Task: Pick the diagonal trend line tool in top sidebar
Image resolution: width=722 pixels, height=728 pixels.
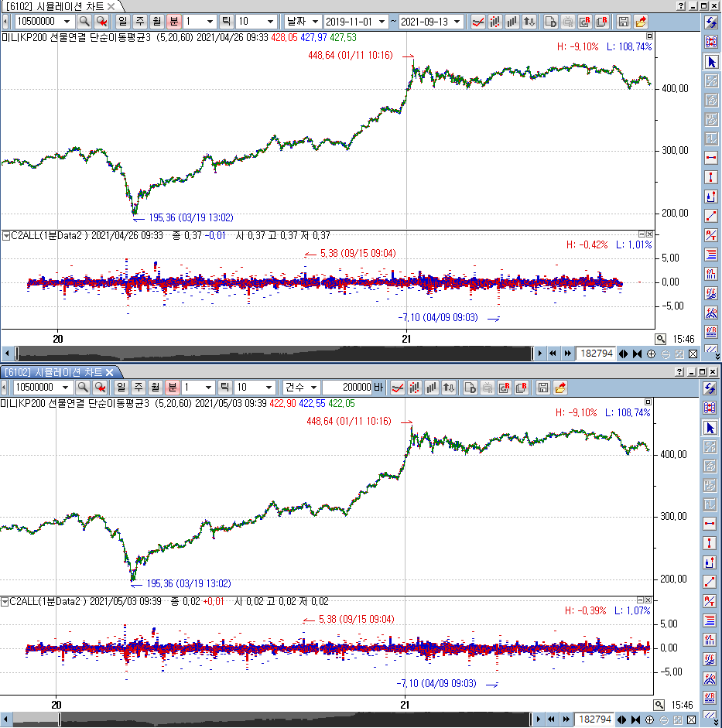Action: point(711,215)
